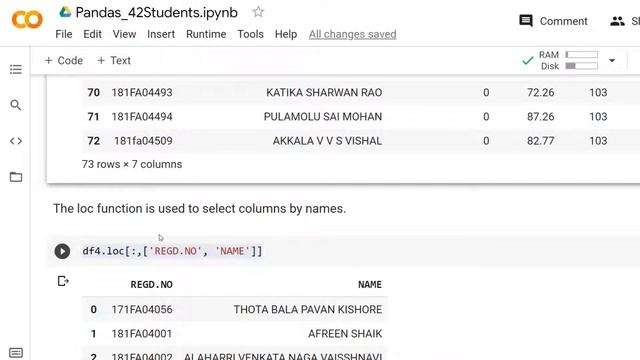Image resolution: width=640 pixels, height=360 pixels.
Task: Click the Google Drive icon beside notebook title
Action: point(65,12)
